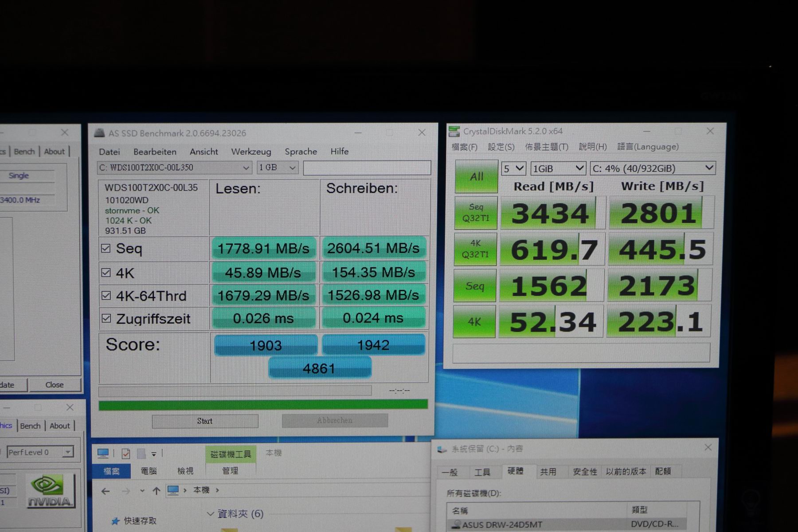Click Explorer's forward arrow
The width and height of the screenshot is (798, 532).
pos(126,491)
